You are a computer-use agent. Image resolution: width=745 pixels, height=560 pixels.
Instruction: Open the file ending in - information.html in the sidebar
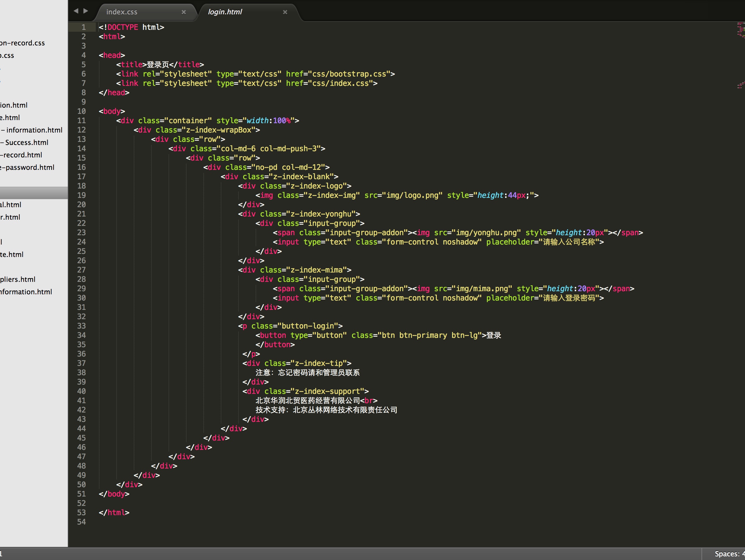(x=34, y=130)
